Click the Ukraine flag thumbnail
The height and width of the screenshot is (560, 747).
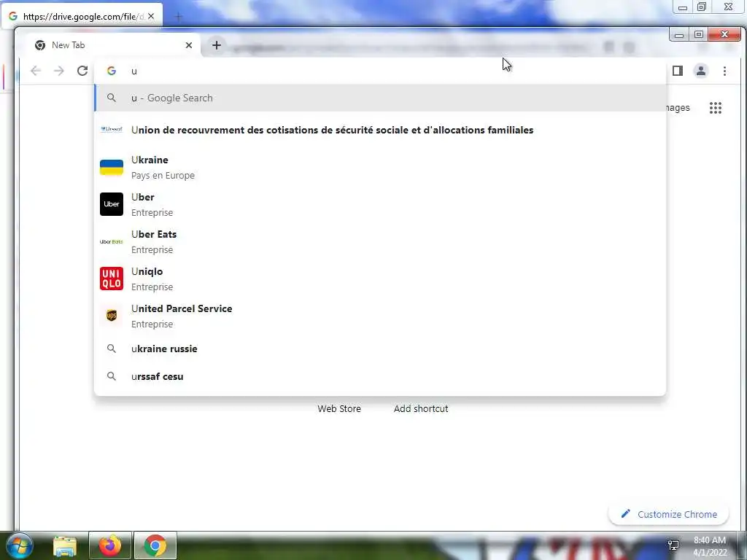point(112,168)
